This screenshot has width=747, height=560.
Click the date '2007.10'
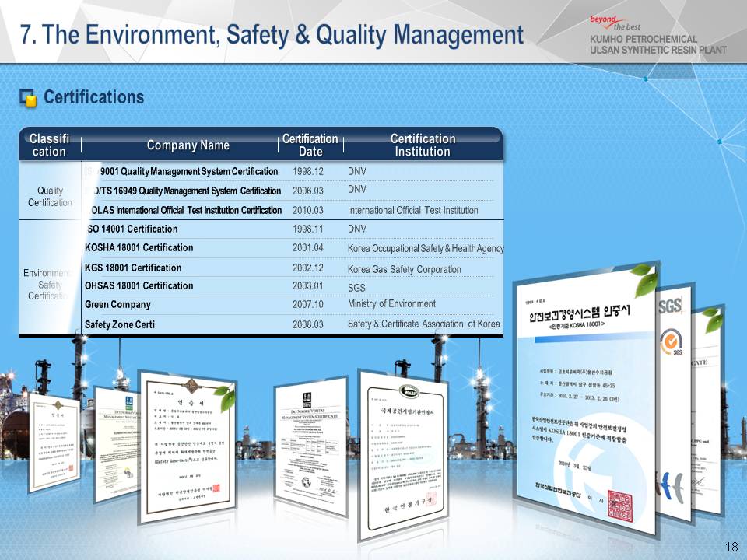pos(308,304)
